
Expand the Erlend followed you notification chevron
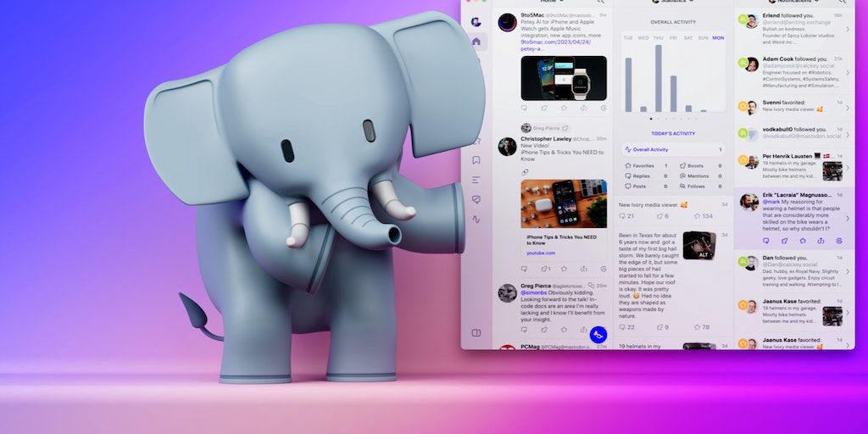tap(848, 30)
